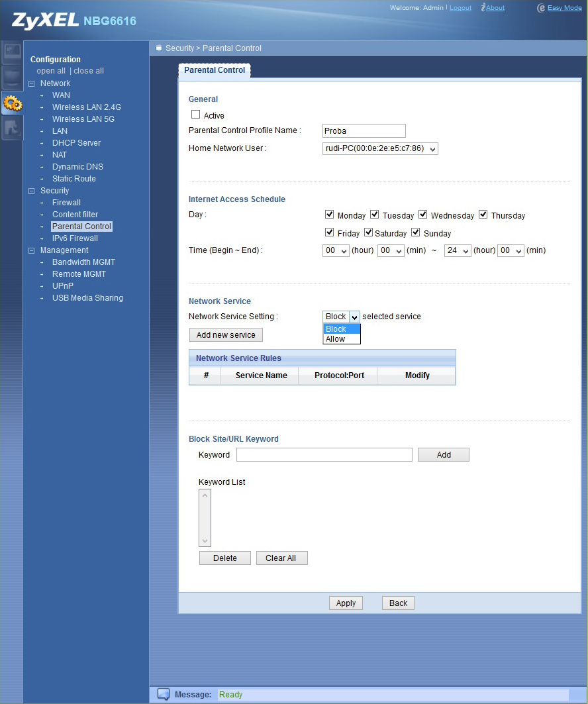Click the bottom maintenance icon in sidebar
588x704 pixels.
pyautogui.click(x=12, y=128)
